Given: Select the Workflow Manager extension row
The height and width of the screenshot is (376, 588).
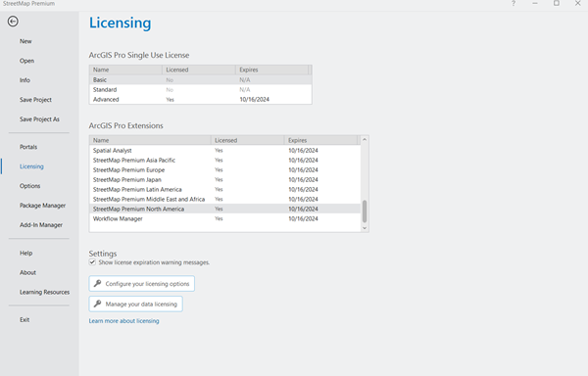Looking at the screenshot, I should [225, 218].
